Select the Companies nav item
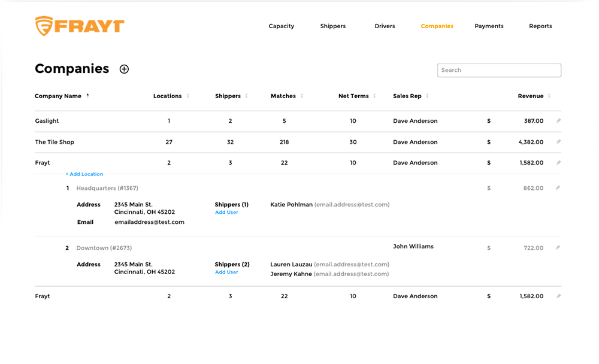This screenshot has height=364, width=599. pos(437,26)
